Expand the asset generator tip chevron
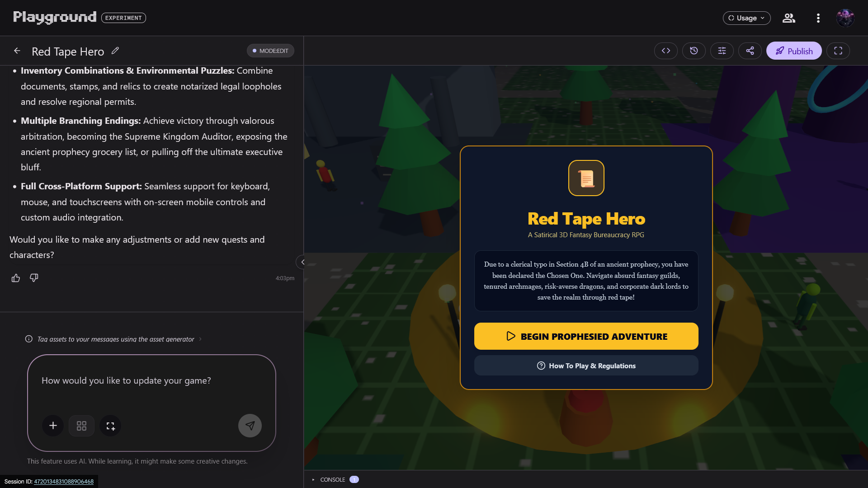Image resolution: width=868 pixels, height=488 pixels. 200,339
